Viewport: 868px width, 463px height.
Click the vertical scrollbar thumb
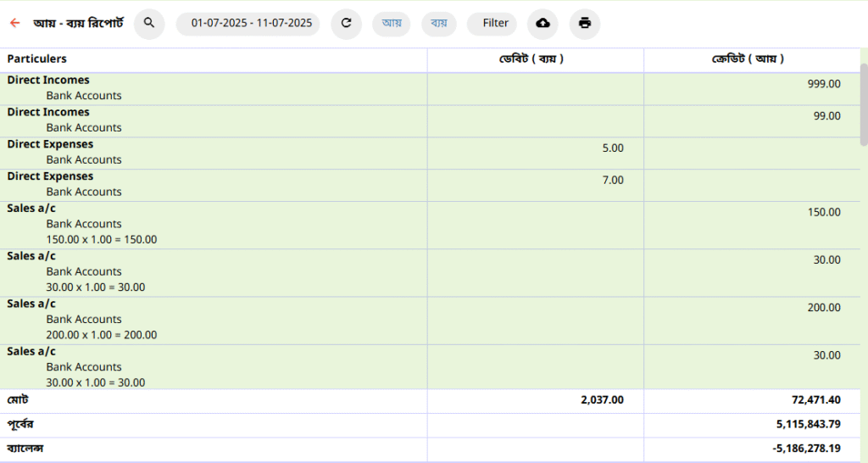click(864, 104)
